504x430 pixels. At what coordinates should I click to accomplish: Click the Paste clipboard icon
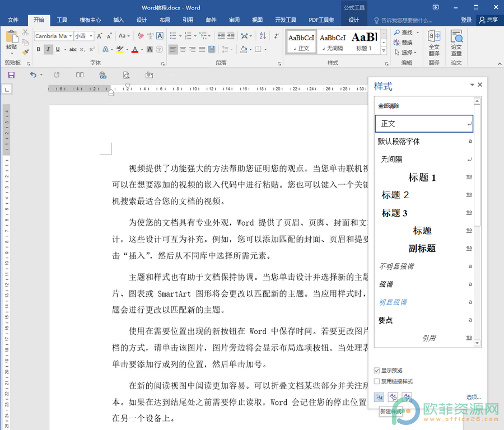pos(12,36)
